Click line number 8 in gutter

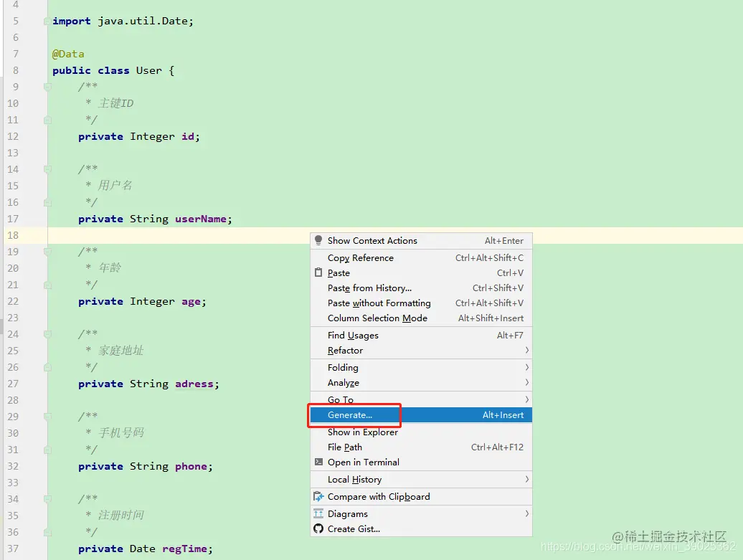click(16, 70)
